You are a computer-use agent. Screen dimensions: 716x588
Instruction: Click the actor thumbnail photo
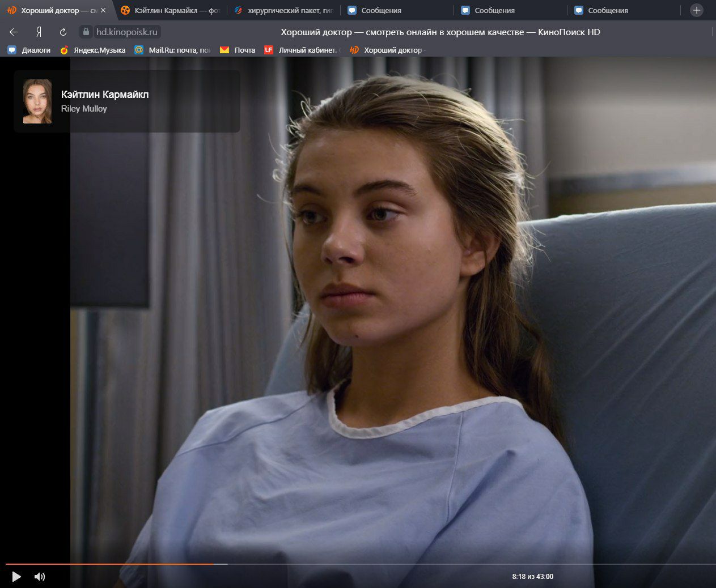(37, 101)
